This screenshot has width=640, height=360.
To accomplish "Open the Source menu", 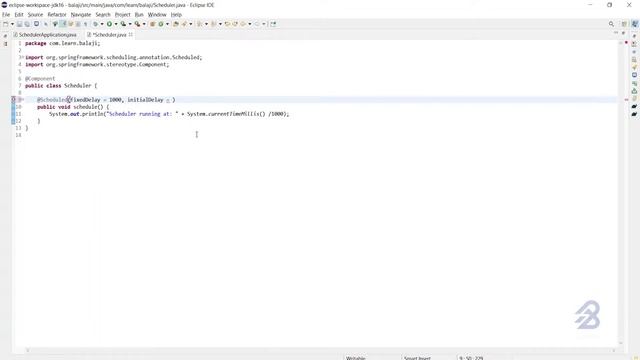I will pos(35,15).
